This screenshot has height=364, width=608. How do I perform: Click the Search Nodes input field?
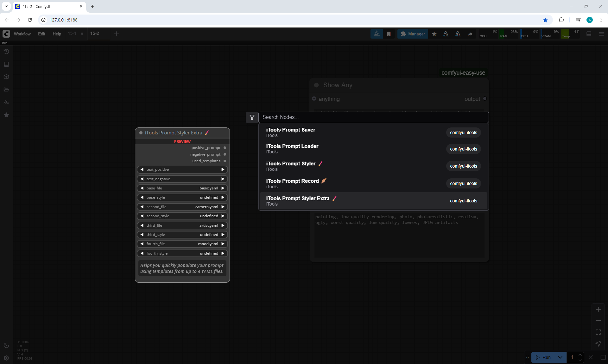[373, 117]
